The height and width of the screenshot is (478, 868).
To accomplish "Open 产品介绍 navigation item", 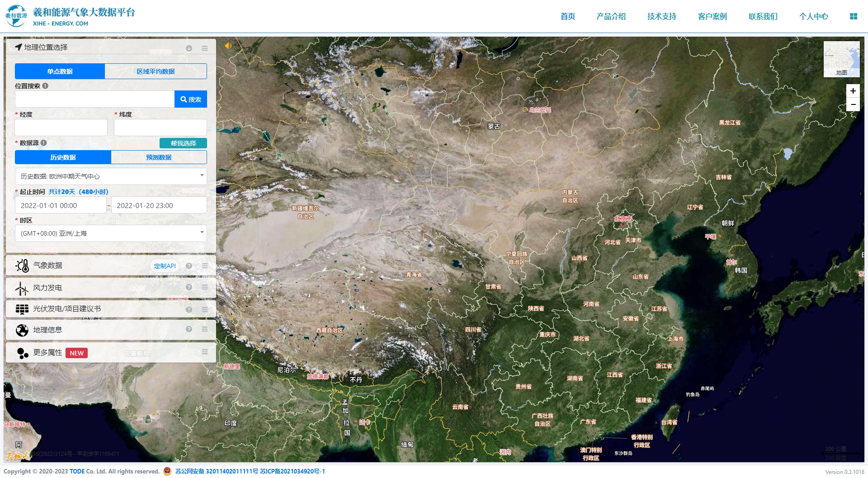I will tap(611, 16).
